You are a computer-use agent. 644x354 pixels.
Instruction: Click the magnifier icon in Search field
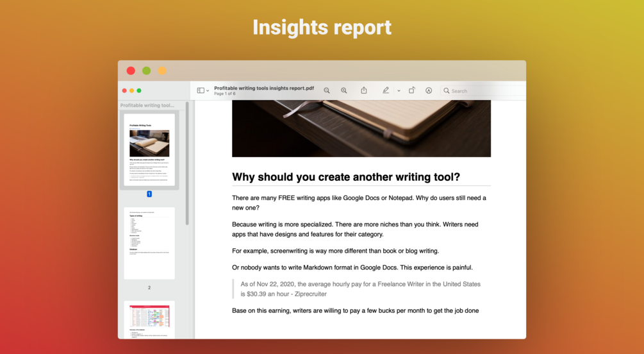tap(447, 91)
